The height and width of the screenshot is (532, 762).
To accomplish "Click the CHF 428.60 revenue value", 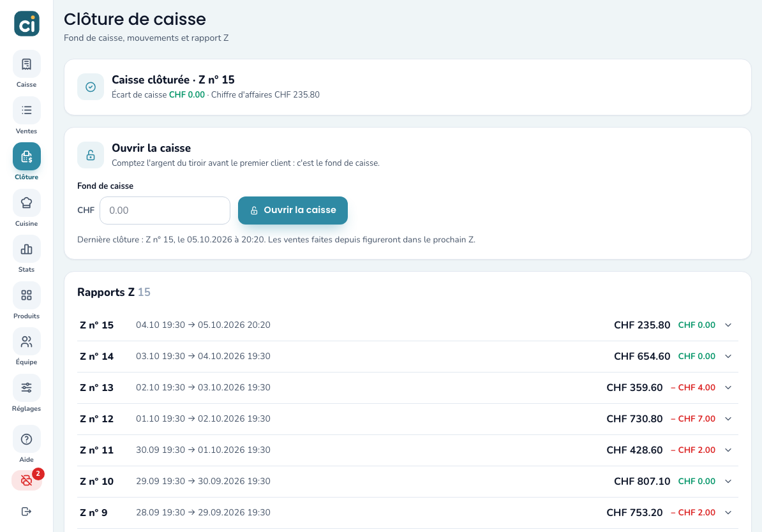I will point(634,450).
